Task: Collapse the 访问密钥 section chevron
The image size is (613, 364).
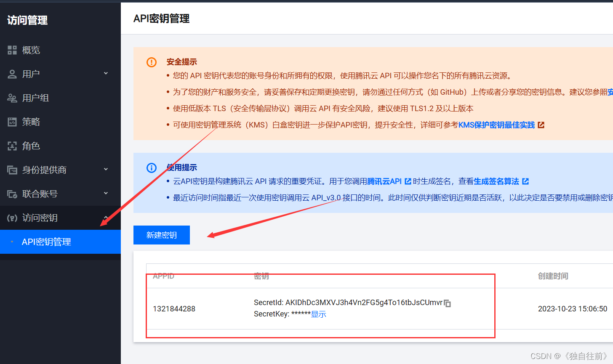Action: (x=106, y=218)
